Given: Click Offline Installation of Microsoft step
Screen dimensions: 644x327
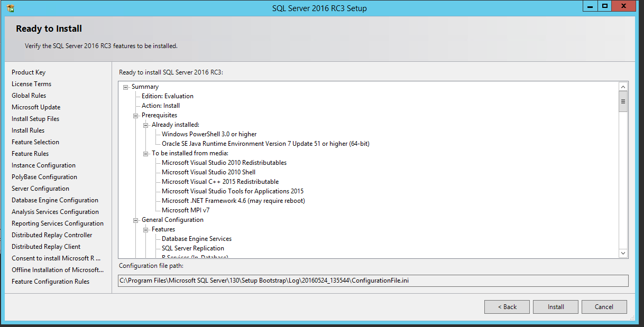Looking at the screenshot, I should click(58, 270).
